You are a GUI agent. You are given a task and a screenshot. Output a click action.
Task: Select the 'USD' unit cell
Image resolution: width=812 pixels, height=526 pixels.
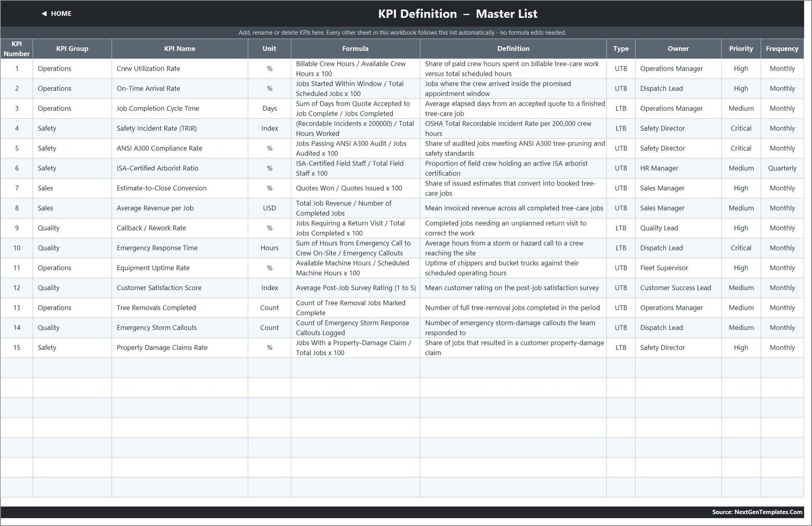point(269,208)
